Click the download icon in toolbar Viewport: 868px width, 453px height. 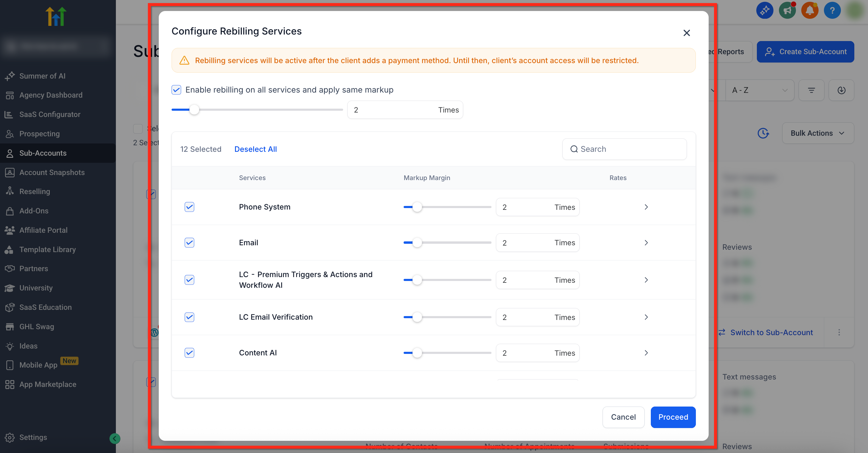(x=841, y=90)
